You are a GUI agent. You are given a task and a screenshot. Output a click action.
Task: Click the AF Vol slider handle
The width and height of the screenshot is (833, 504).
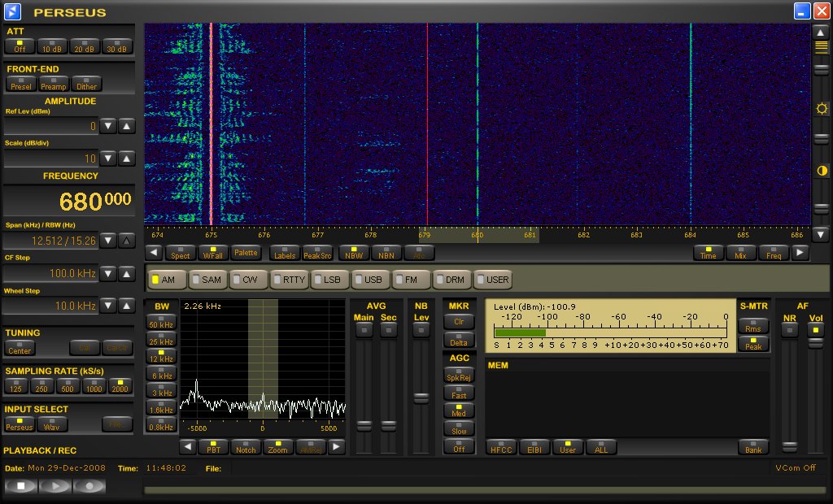pos(815,343)
